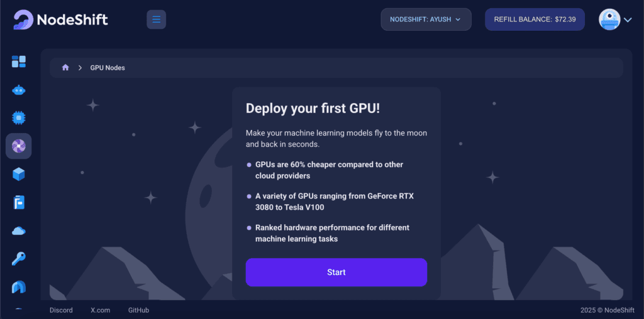This screenshot has width=644, height=319.
Task: Expand the NODESHIFT: AYUSH project dropdown
Action: pyautogui.click(x=426, y=19)
